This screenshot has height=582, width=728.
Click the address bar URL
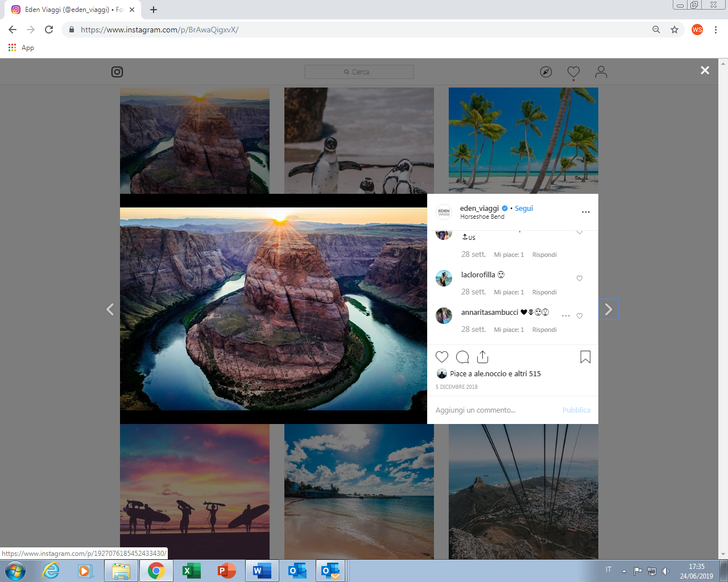click(x=160, y=30)
